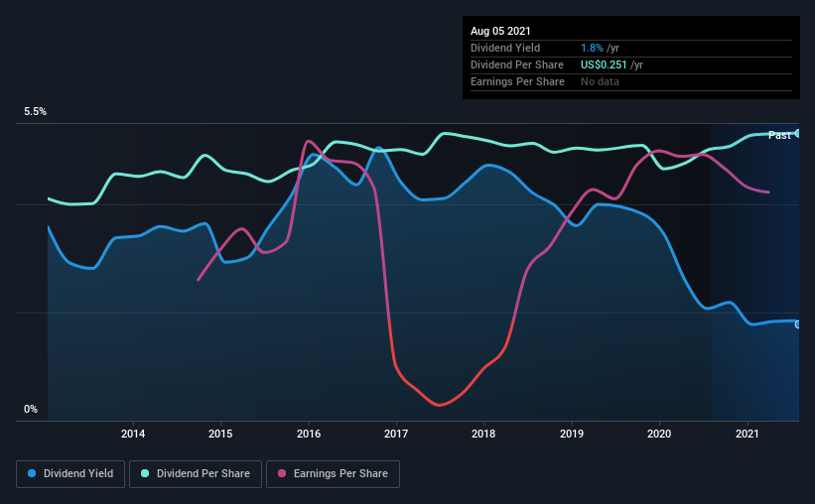The width and height of the screenshot is (815, 504).
Task: Toggle the Dividend Per Share legend button
Action: 196,474
